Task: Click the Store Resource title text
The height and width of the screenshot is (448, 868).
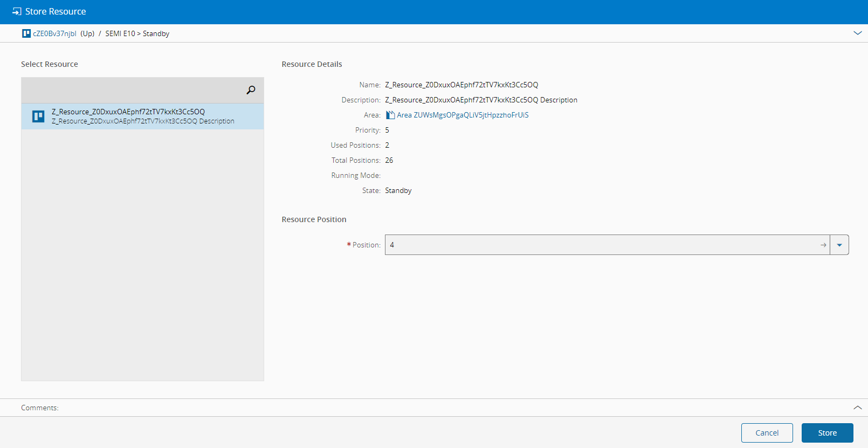Action: [x=56, y=11]
